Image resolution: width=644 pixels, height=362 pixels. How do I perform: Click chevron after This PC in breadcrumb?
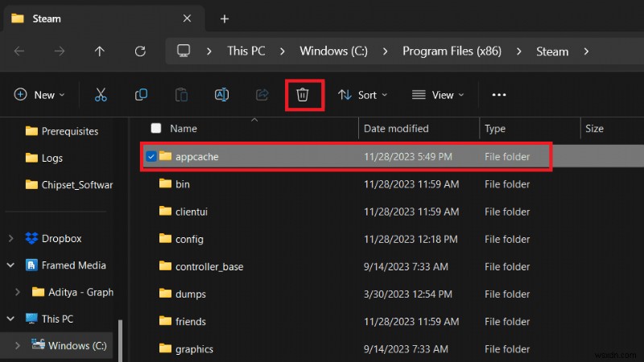283,51
